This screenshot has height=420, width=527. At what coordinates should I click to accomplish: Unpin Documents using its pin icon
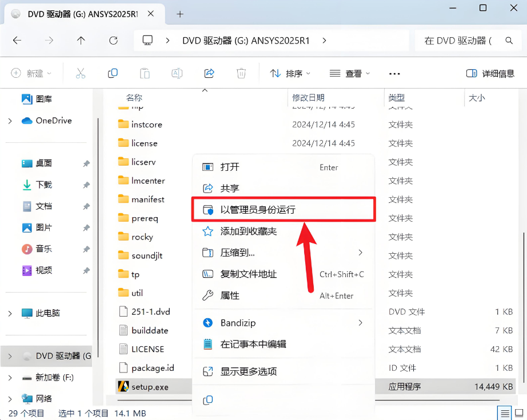pos(86,206)
